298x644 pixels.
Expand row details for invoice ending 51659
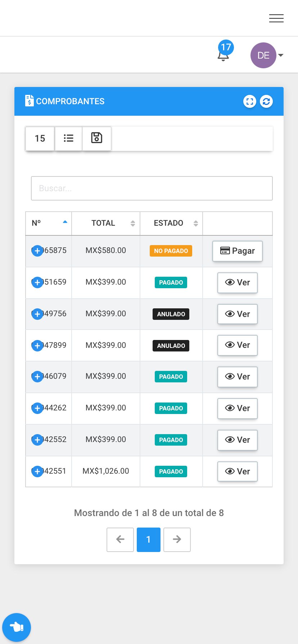click(x=37, y=282)
